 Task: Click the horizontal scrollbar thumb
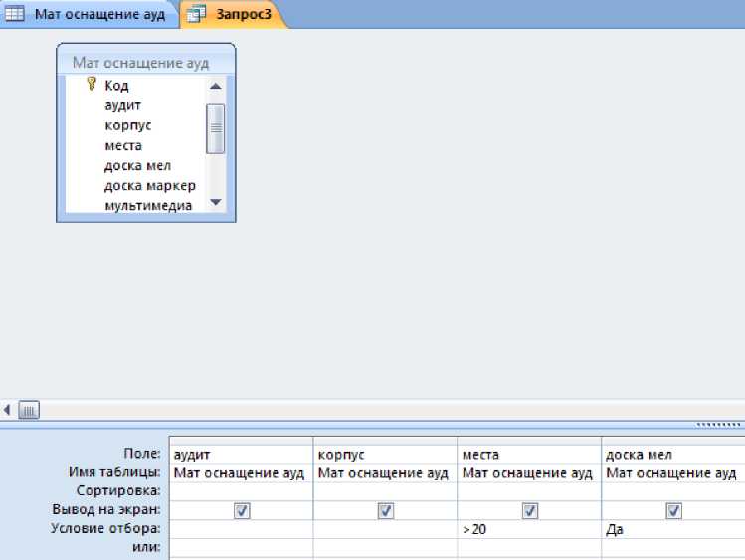(x=29, y=410)
